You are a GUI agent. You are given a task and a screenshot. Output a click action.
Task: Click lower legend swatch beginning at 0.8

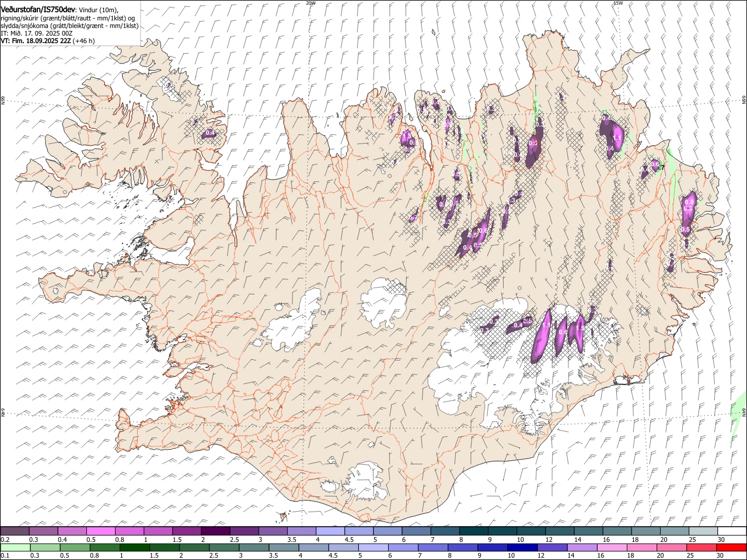coord(104,547)
